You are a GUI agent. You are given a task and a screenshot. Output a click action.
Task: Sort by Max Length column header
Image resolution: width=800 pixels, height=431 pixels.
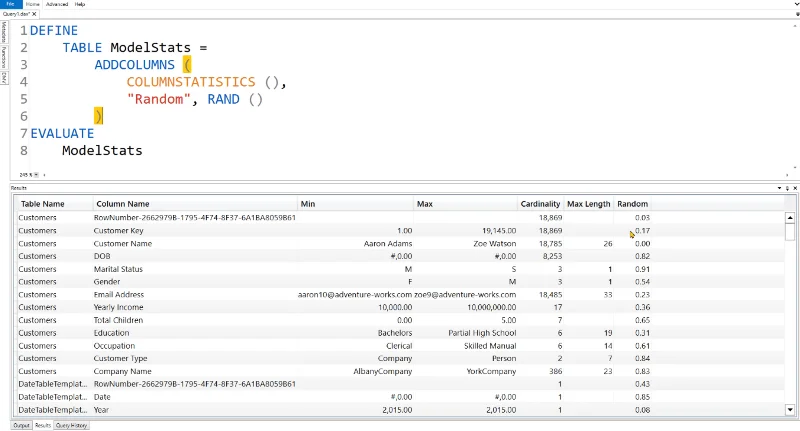click(x=588, y=204)
